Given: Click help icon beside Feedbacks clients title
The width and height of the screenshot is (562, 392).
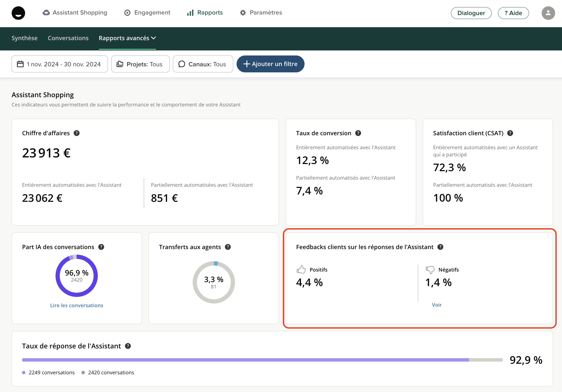Looking at the screenshot, I should pos(440,247).
